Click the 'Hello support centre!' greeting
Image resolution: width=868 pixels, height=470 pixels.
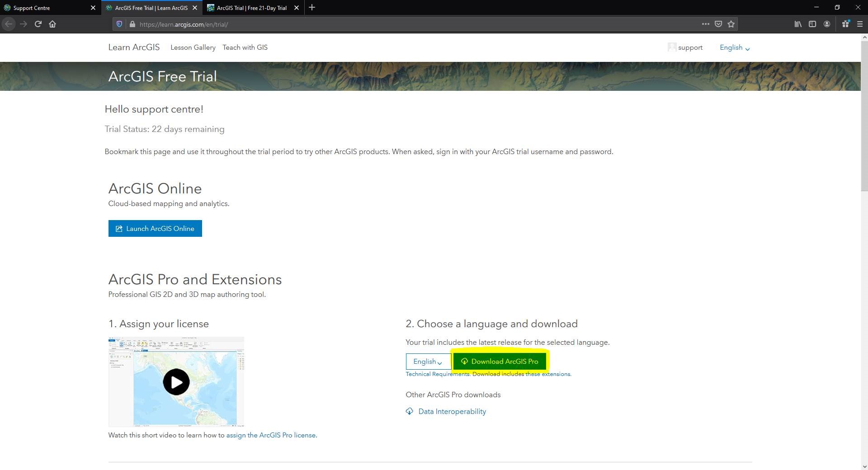click(154, 109)
